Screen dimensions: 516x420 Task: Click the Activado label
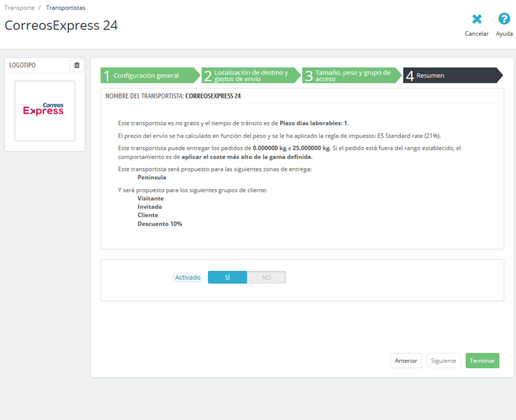click(187, 277)
